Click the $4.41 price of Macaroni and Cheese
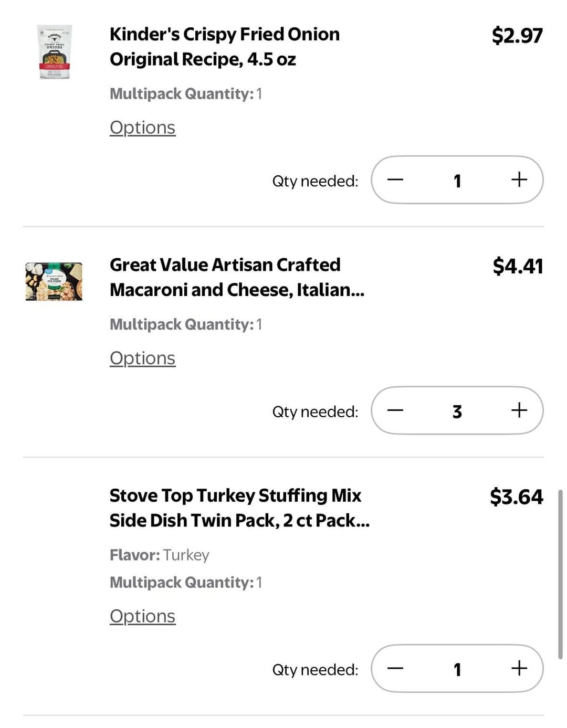 coord(517,266)
